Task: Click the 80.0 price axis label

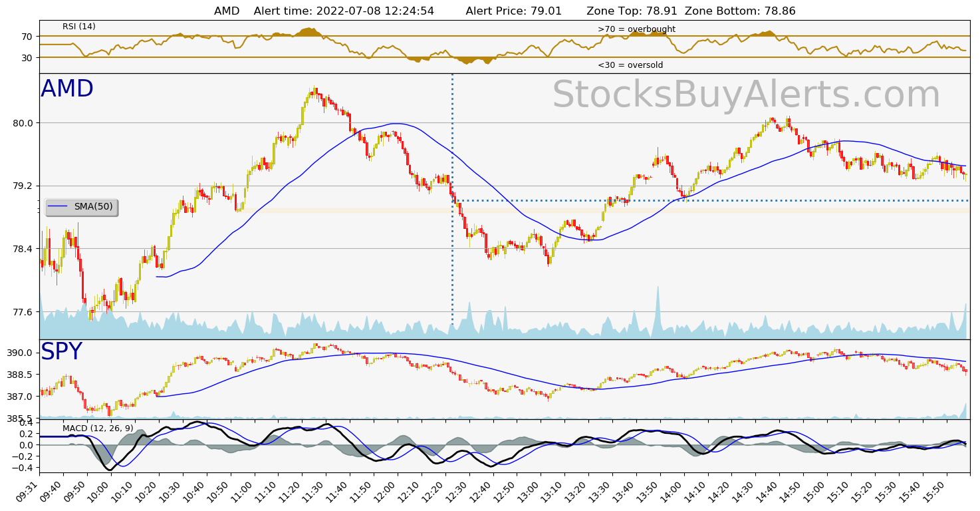Action: pyautogui.click(x=24, y=123)
